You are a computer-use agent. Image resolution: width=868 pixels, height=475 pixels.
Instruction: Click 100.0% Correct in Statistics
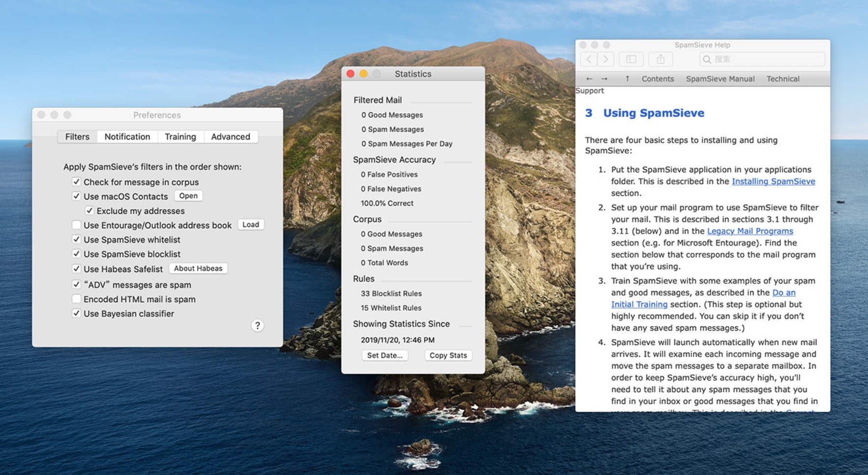click(387, 203)
